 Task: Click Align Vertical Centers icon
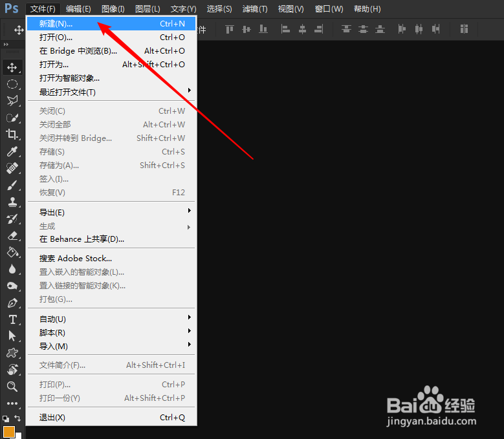[247, 29]
